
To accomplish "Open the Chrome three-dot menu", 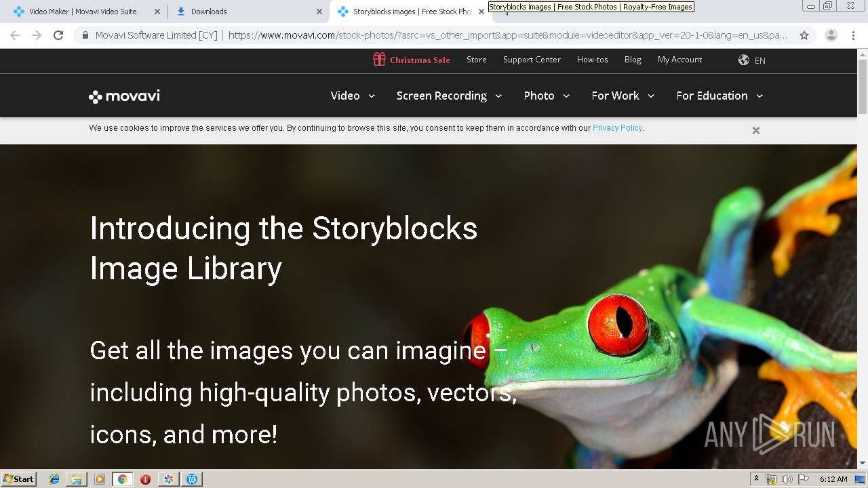I will pos(853,35).
